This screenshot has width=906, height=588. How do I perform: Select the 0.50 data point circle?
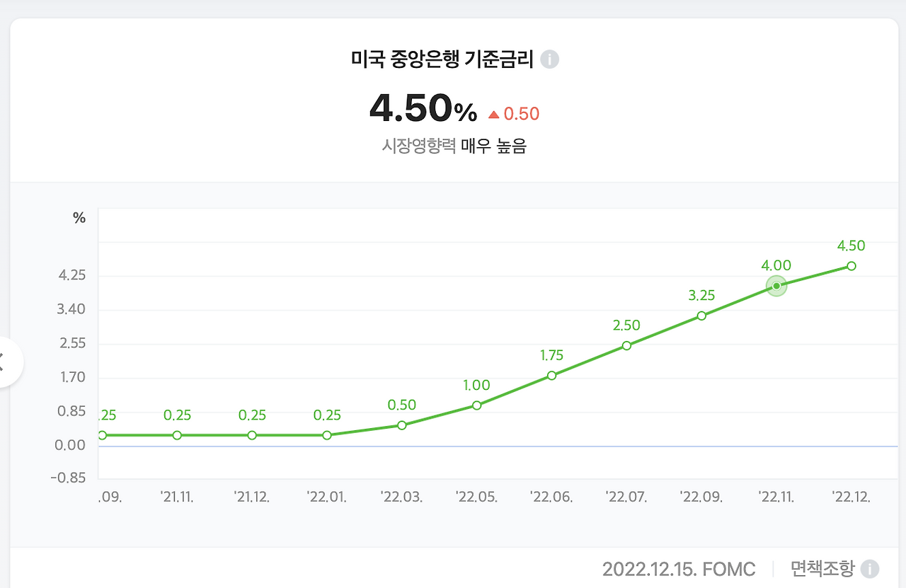click(x=402, y=425)
